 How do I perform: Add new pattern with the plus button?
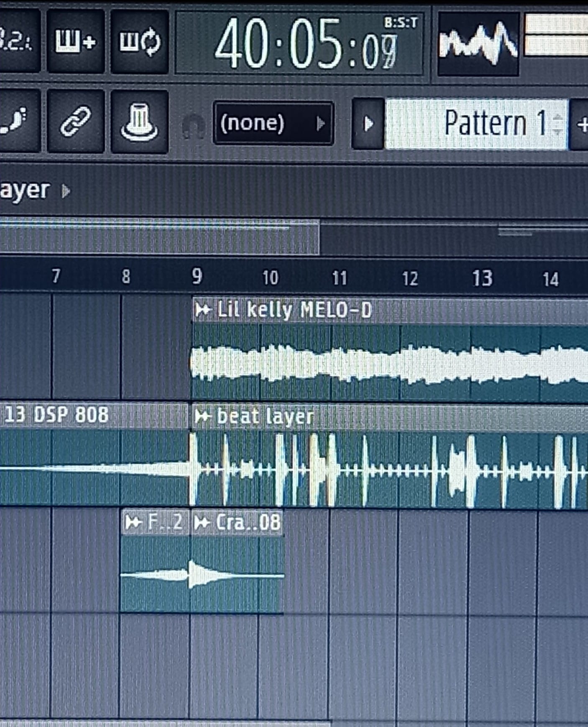(x=580, y=124)
